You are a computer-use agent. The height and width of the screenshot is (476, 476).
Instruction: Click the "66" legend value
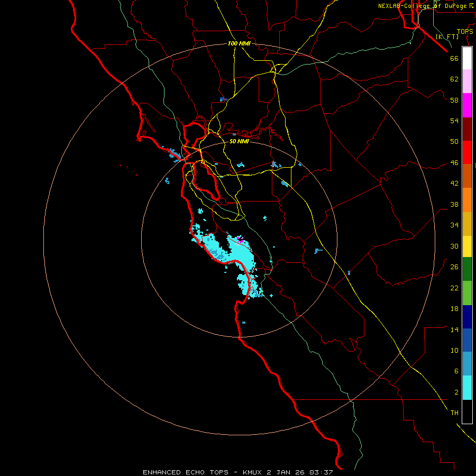(454, 58)
